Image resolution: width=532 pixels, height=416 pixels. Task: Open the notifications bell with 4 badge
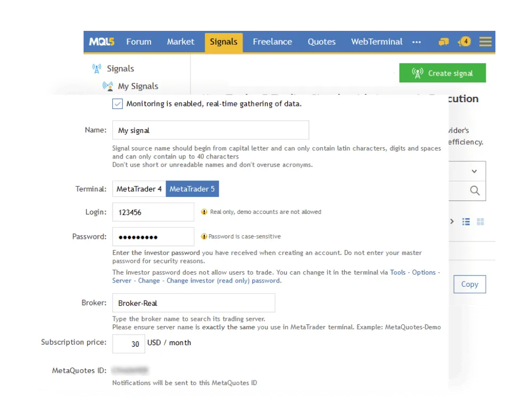pyautogui.click(x=464, y=41)
